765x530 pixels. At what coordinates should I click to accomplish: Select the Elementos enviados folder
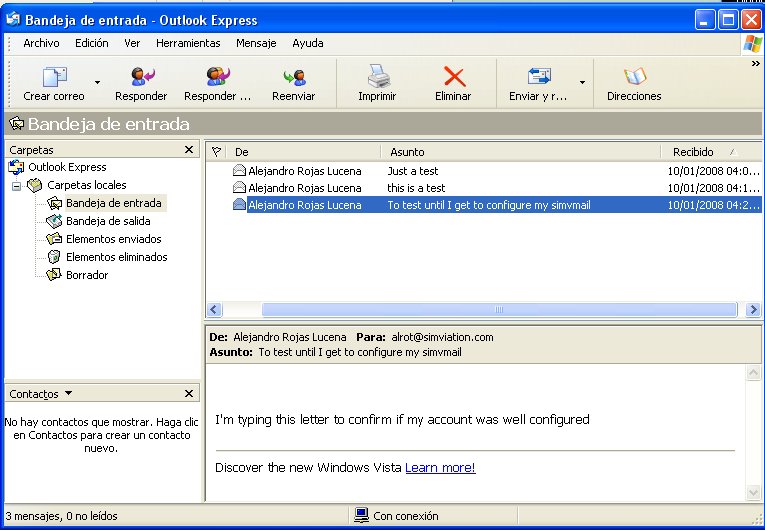113,239
